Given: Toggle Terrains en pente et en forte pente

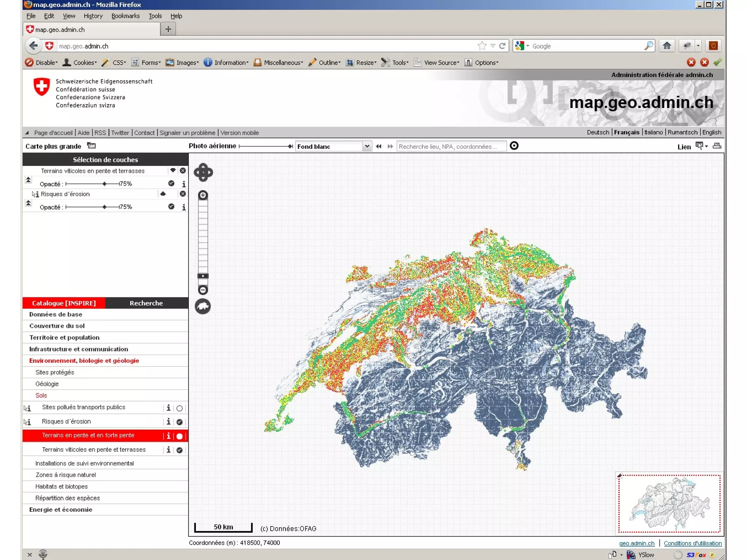Looking at the screenshot, I should click(x=179, y=436).
